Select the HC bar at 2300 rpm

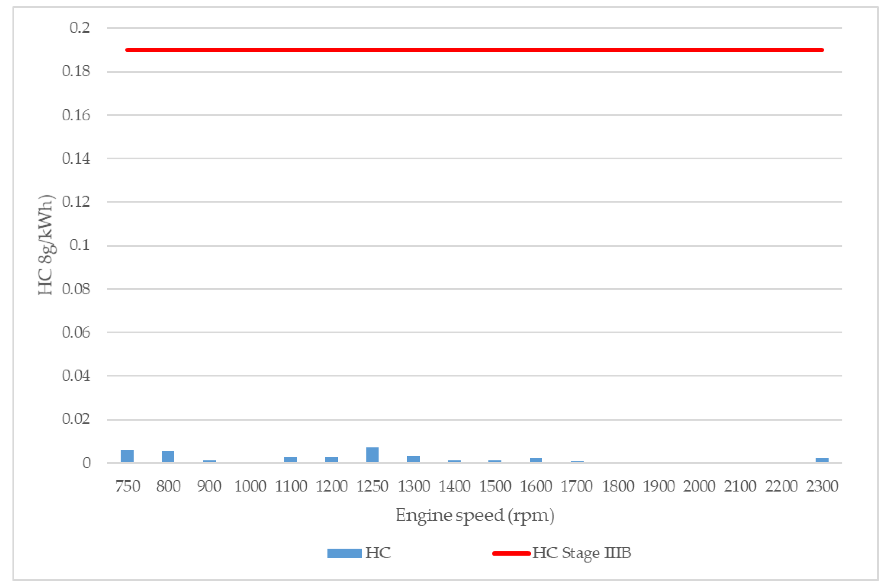[822, 460]
